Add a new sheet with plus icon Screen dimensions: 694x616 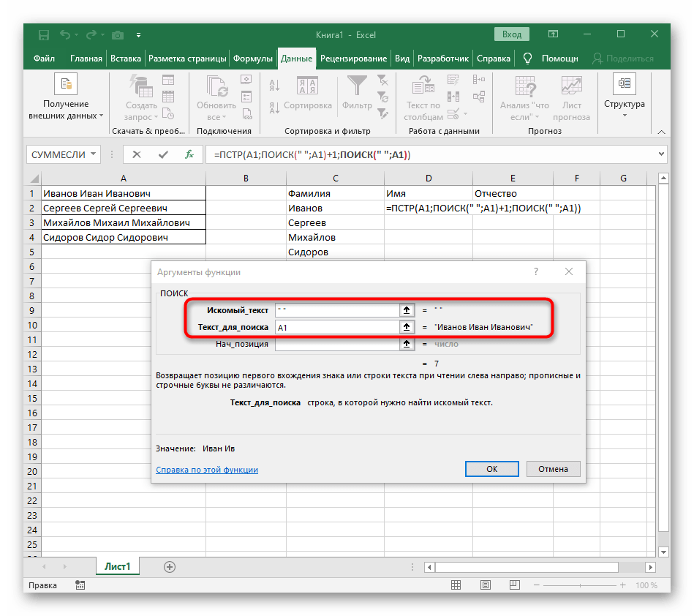(170, 567)
